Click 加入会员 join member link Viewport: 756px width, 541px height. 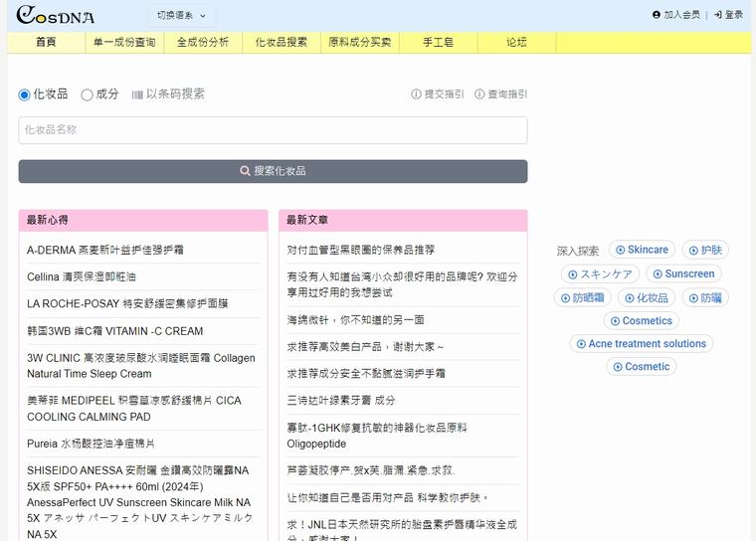pos(676,15)
